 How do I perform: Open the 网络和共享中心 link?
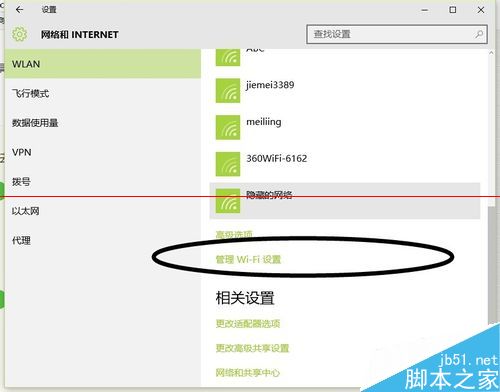pyautogui.click(x=247, y=373)
